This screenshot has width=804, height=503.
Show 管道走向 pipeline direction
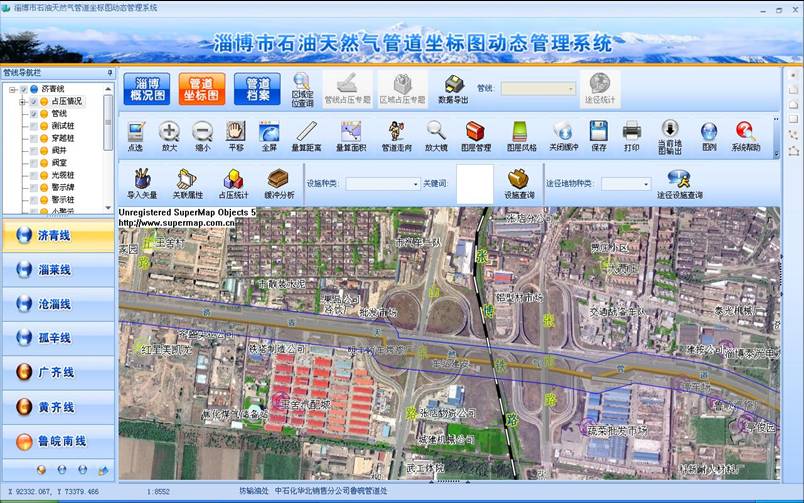pos(396,136)
